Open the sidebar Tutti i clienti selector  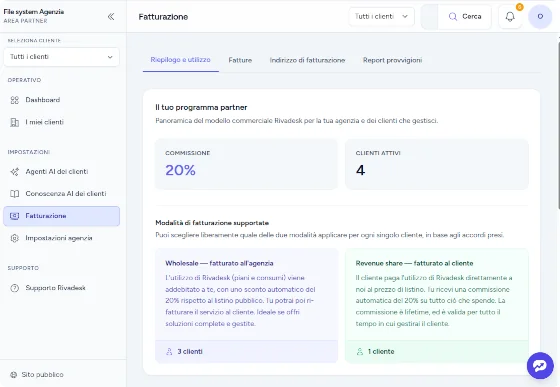[x=61, y=57]
